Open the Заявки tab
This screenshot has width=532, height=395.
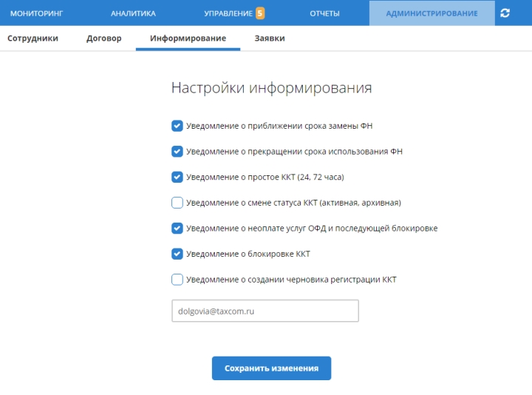pos(270,38)
